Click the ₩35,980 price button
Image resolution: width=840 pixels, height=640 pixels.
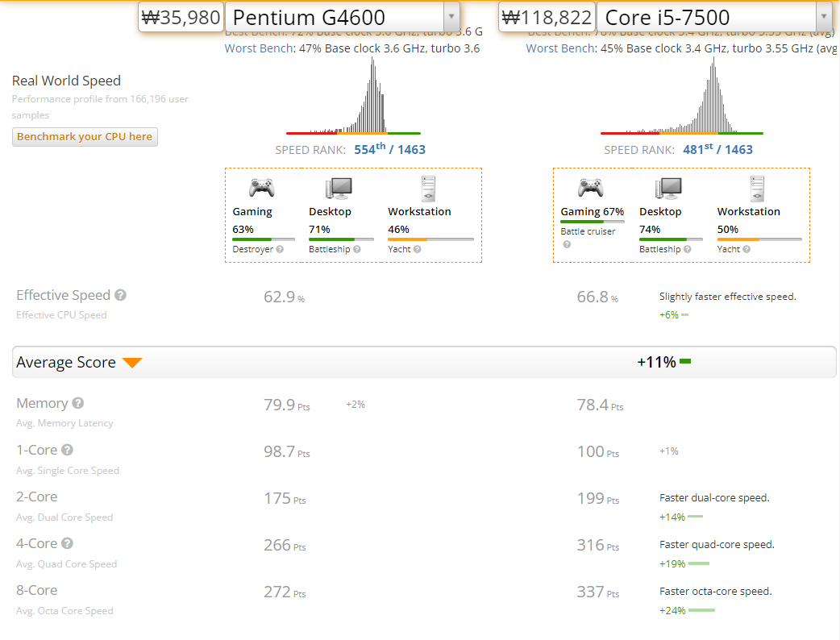click(x=181, y=17)
